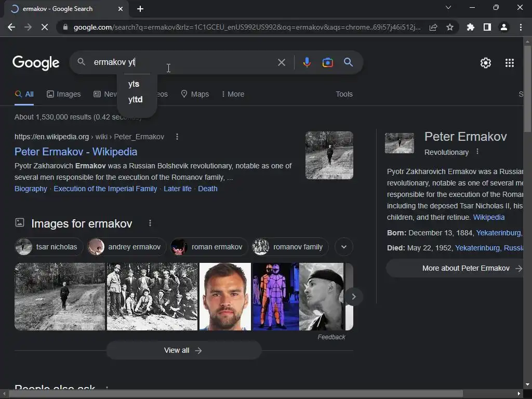Open the Later life sitelink
This screenshot has width=532, height=399.
[x=178, y=189]
